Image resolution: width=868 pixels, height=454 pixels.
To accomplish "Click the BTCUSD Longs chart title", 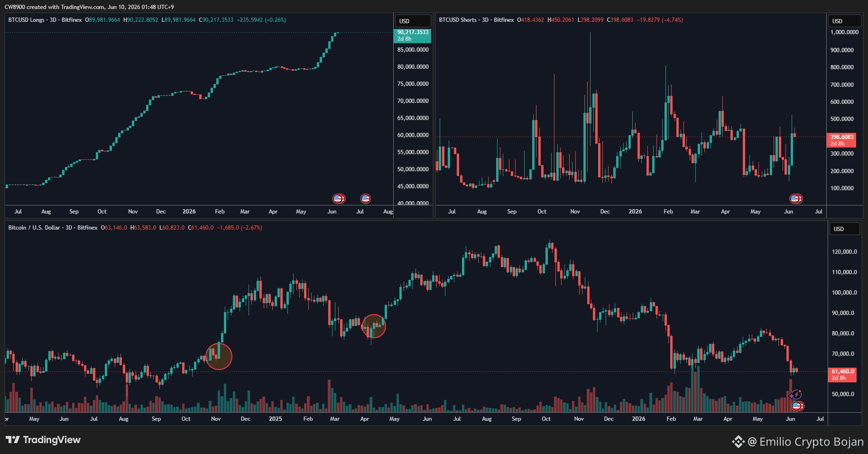I will click(x=45, y=20).
